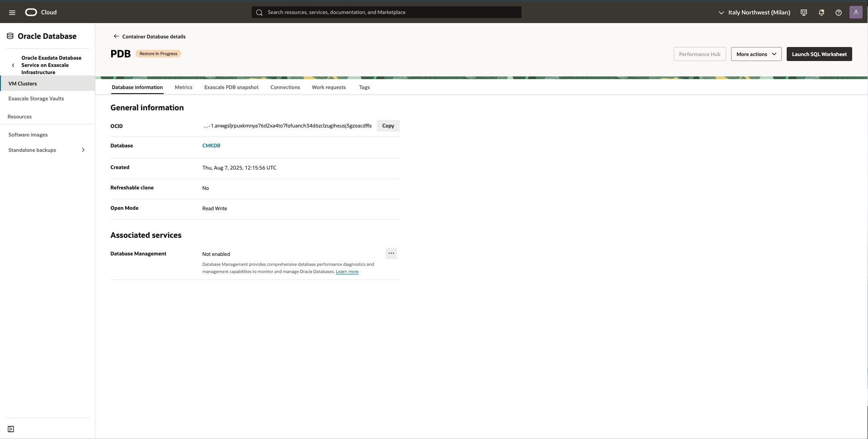Open the Exascale PDB snapshot tab
Viewport: 868px width, 439px height.
(231, 87)
